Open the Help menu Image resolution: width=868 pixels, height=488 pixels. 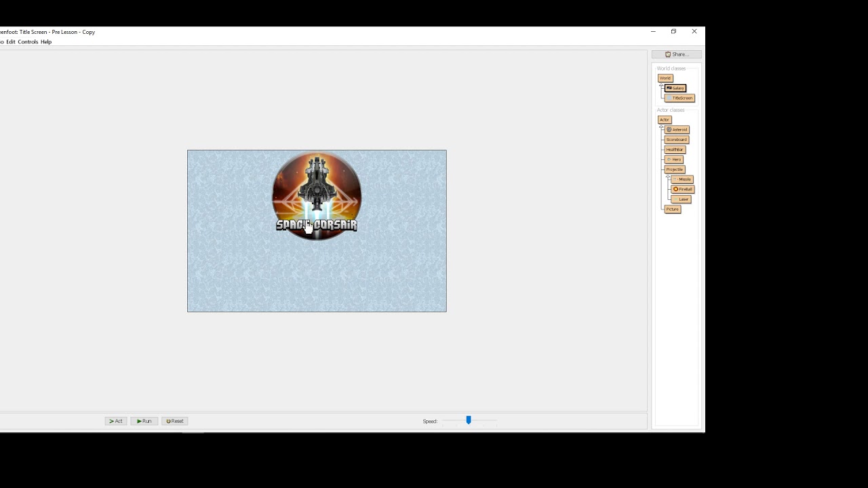click(x=46, y=42)
